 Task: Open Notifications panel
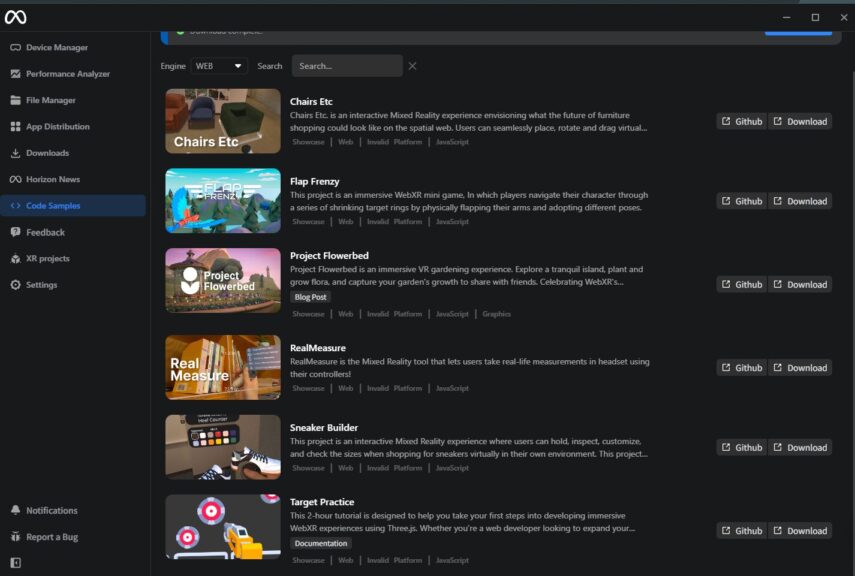click(x=73, y=511)
